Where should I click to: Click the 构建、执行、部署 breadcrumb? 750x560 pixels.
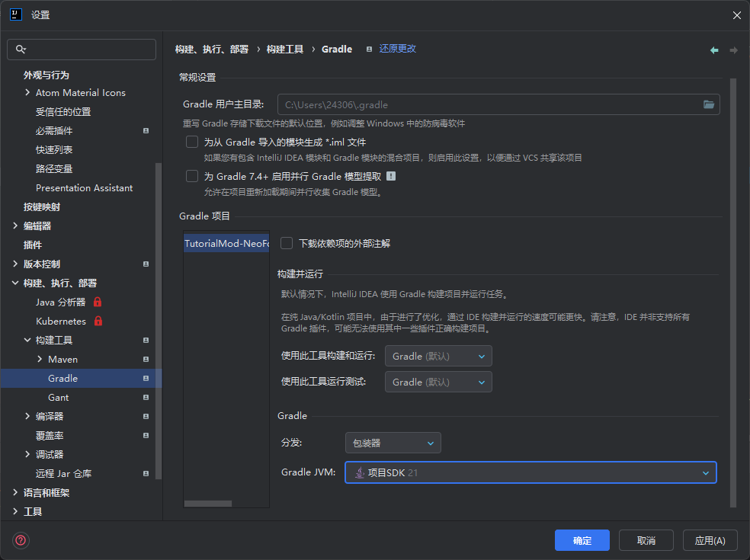click(212, 50)
